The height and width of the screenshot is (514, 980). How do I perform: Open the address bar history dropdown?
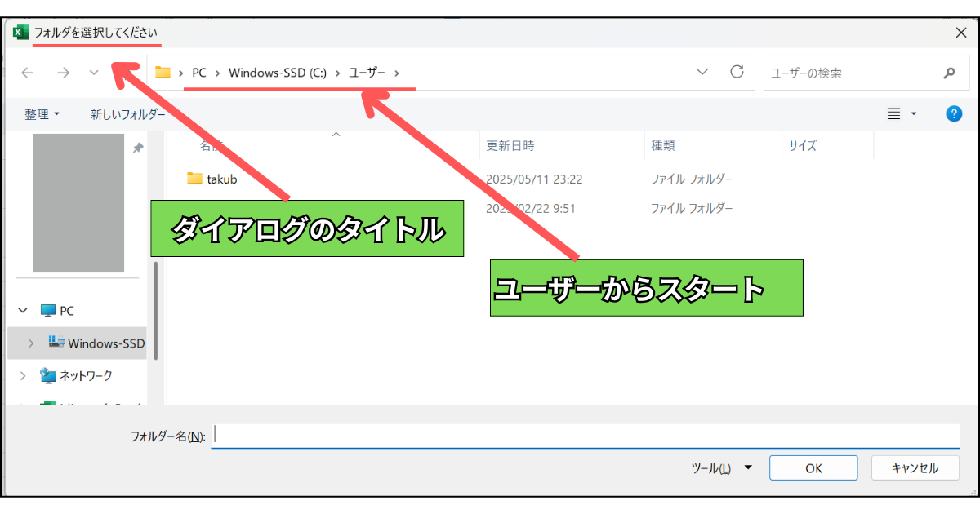(702, 72)
